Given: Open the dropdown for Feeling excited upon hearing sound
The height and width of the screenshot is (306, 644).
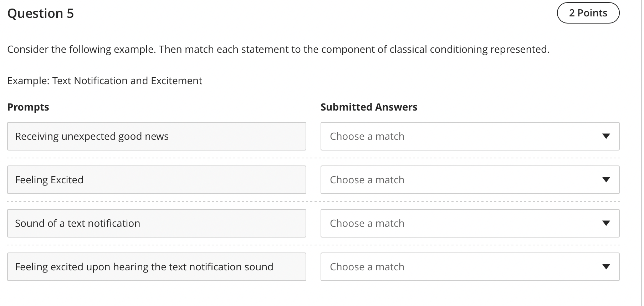Looking at the screenshot, I should click(470, 267).
